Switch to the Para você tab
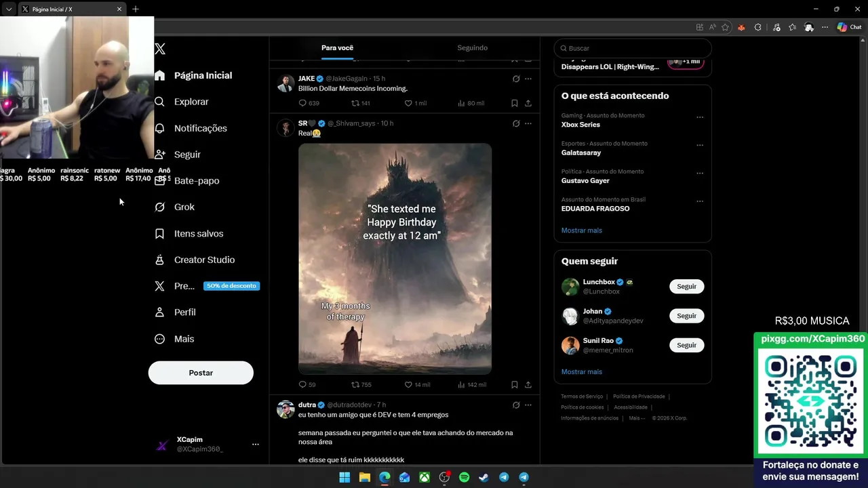 click(337, 48)
